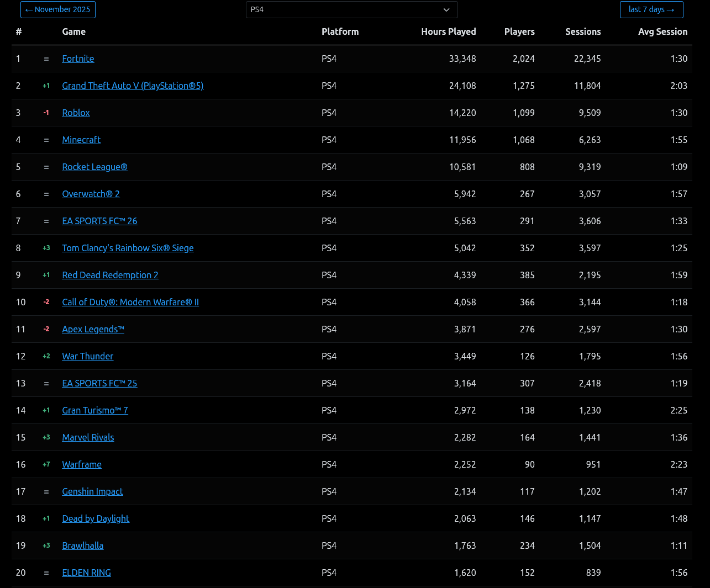Viewport: 710px width, 588px height.
Task: Select Gran Turismo 7 average session 2:25
Action: pyautogui.click(x=679, y=410)
